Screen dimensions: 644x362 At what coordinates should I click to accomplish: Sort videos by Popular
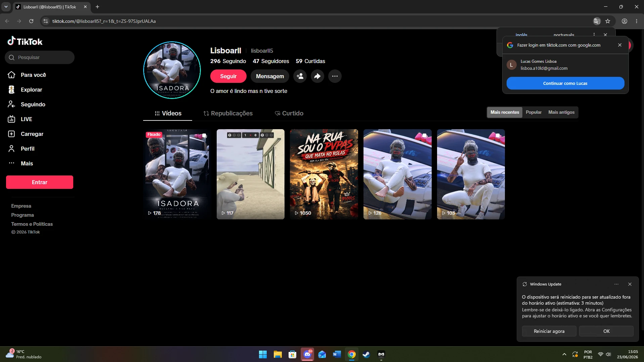click(x=533, y=112)
